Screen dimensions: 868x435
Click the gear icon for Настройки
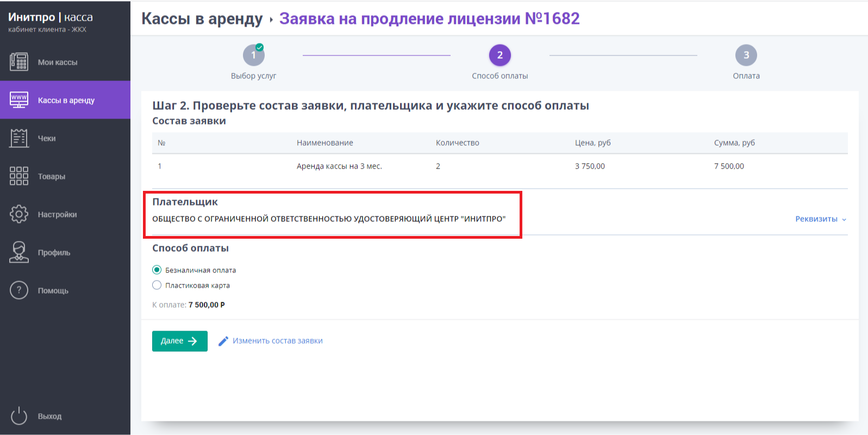point(19,214)
